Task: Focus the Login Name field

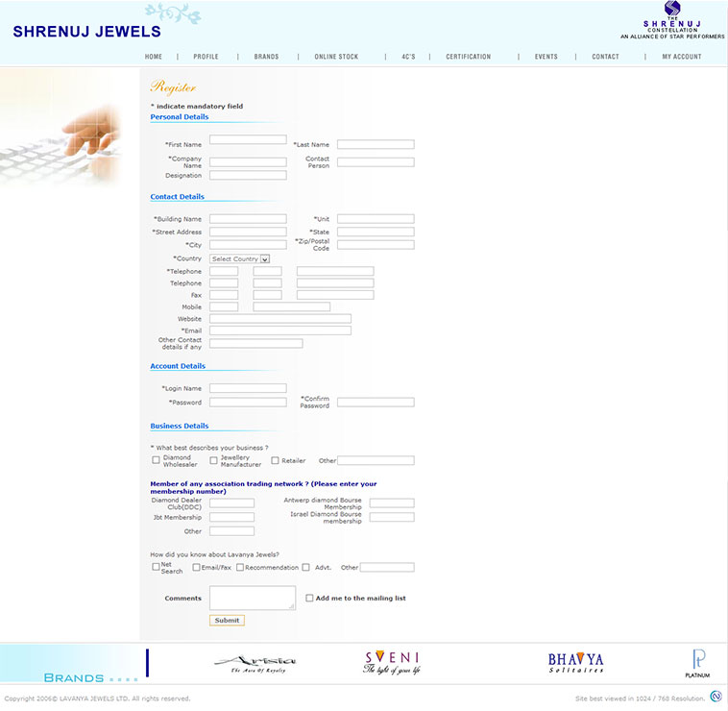Action: point(248,388)
